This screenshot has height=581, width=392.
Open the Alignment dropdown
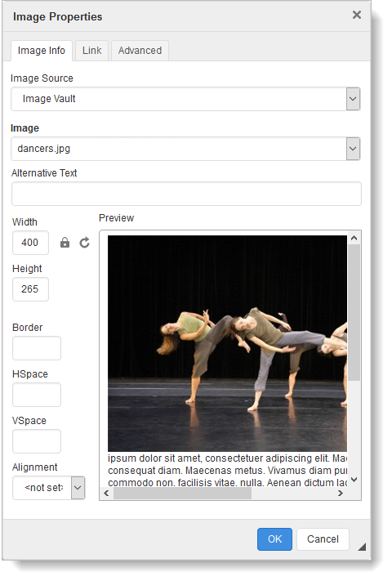pyautogui.click(x=78, y=488)
